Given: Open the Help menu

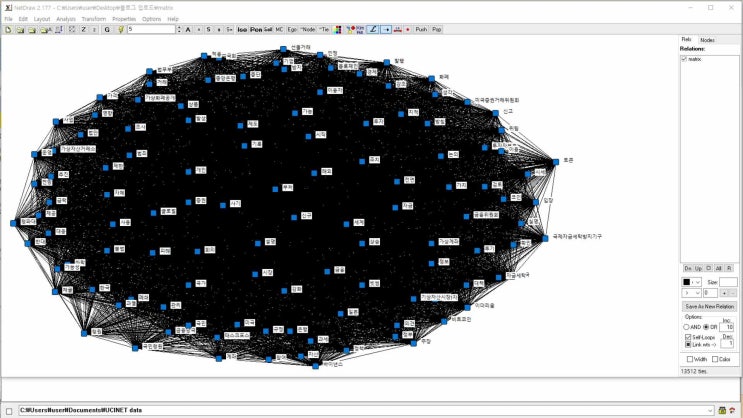Looking at the screenshot, I should point(173,19).
